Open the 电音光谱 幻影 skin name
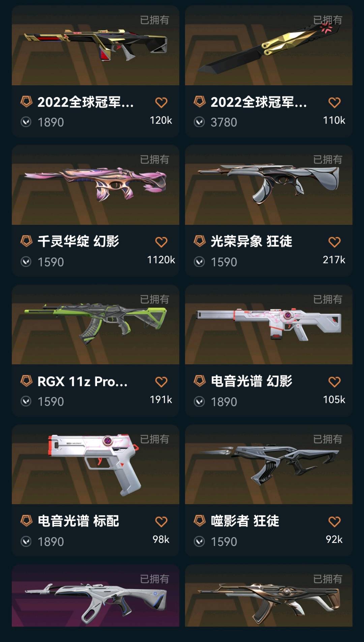Viewport: 364px width, 642px height. pyautogui.click(x=251, y=381)
